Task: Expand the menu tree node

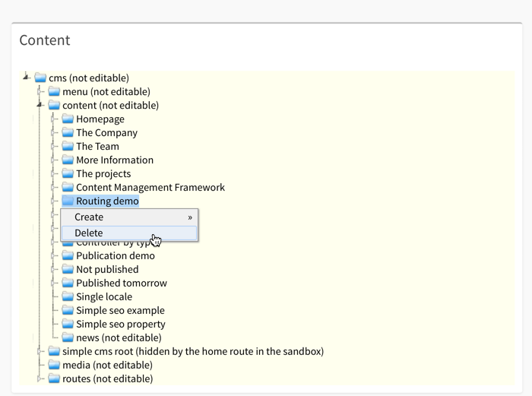Action: pos(40,92)
